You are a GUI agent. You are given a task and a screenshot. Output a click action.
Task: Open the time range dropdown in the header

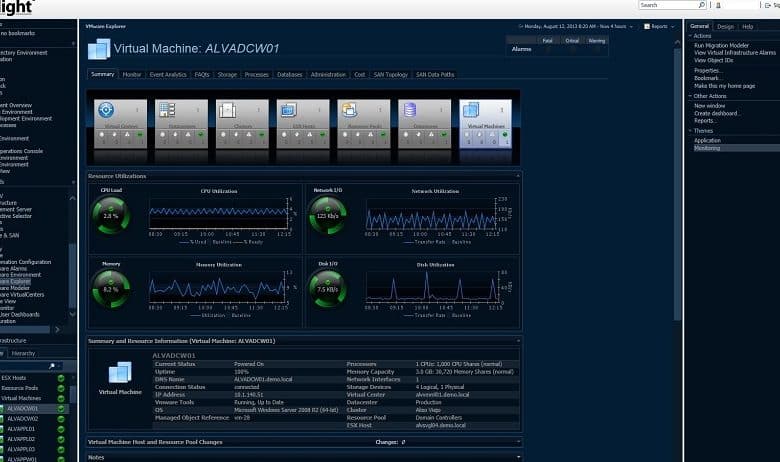(631, 26)
